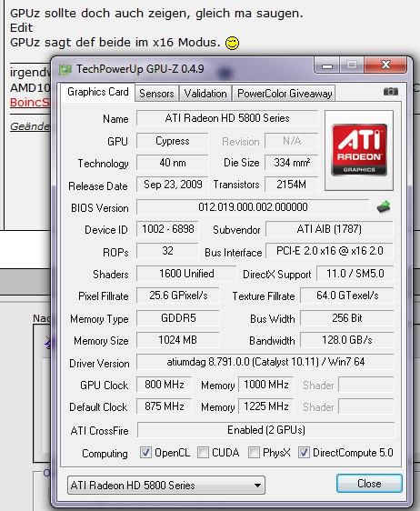This screenshot has width=420, height=511.
Task: Click the GPU-Z title bar app icon
Action: (x=65, y=69)
